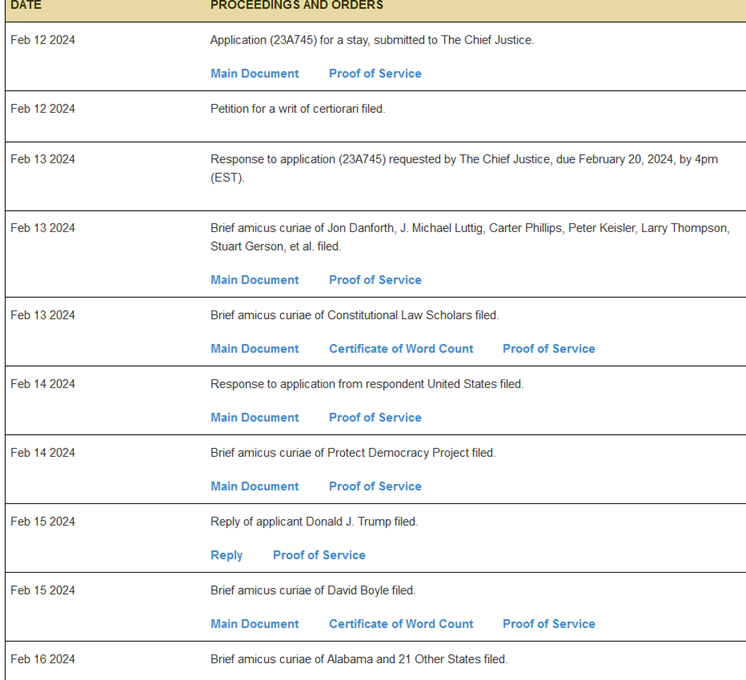Image resolution: width=746 pixels, height=680 pixels.
Task: Open Proof of Service for the stay application
Action: tap(375, 74)
